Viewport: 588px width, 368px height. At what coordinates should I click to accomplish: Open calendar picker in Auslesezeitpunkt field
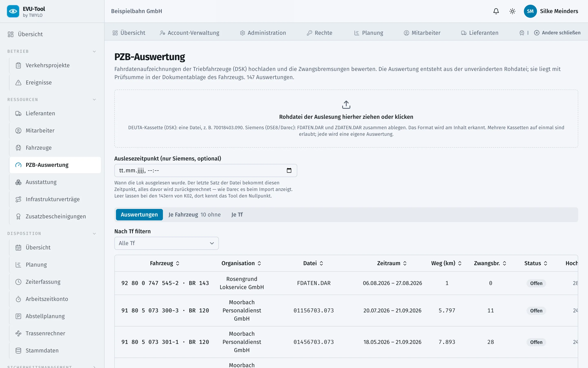click(289, 170)
